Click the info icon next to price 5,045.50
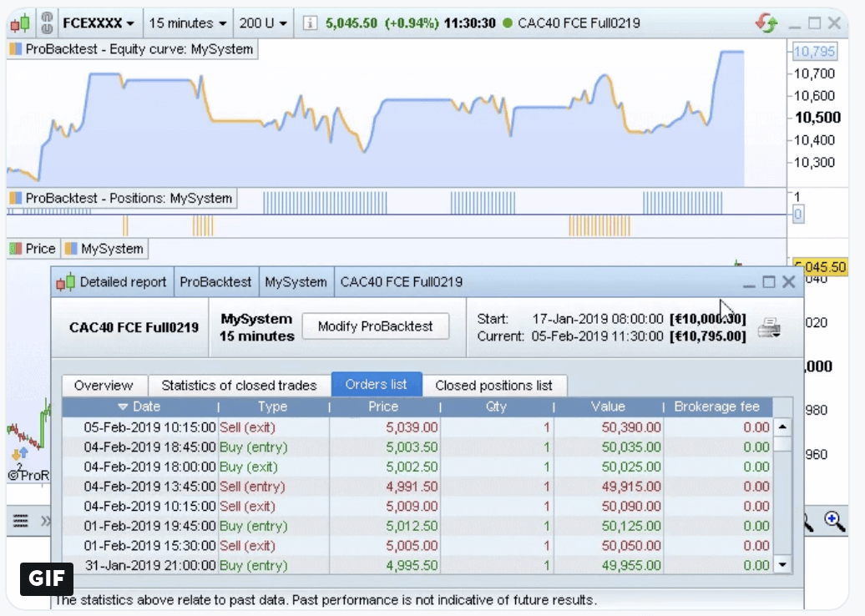The height and width of the screenshot is (616, 865). [x=310, y=23]
